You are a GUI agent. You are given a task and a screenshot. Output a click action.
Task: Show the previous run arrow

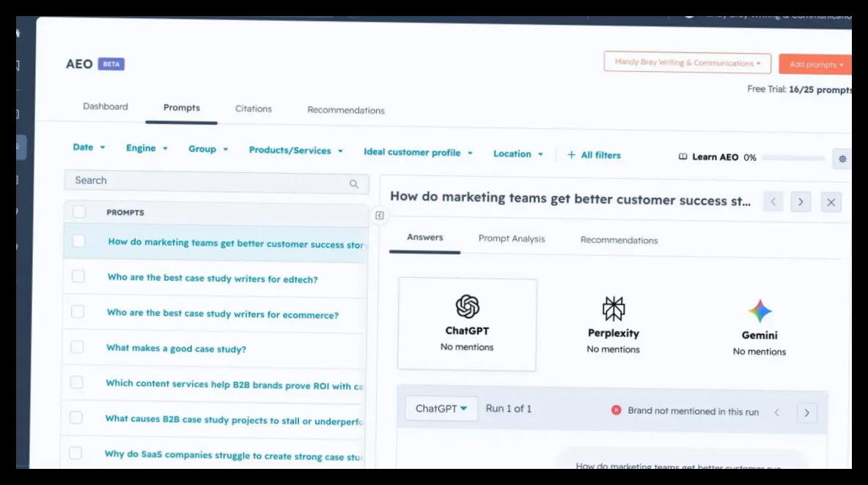pos(777,412)
